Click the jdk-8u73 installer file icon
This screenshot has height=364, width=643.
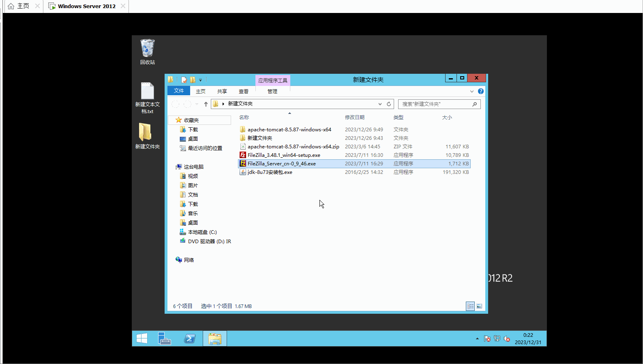pyautogui.click(x=243, y=172)
